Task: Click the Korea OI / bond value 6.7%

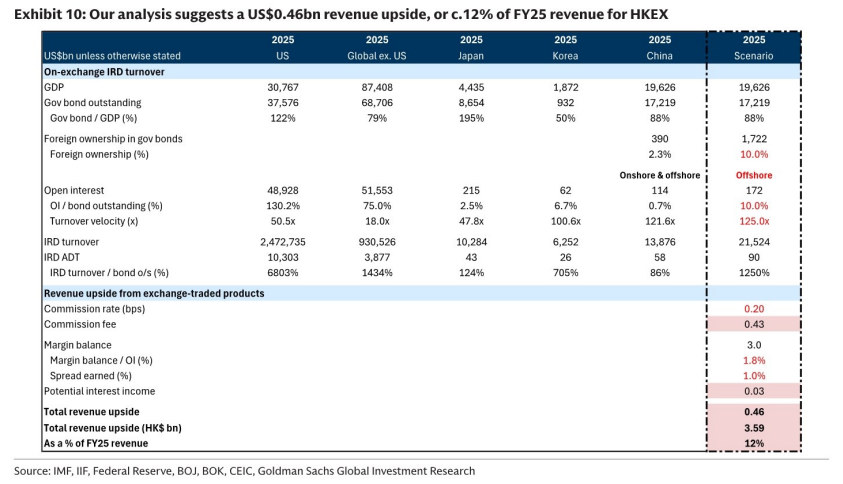Action: pos(566,206)
